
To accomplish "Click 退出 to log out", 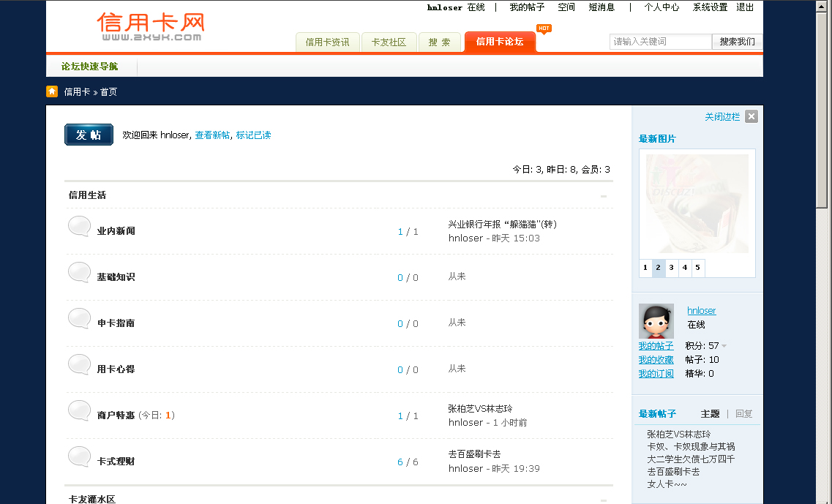I will pyautogui.click(x=745, y=7).
